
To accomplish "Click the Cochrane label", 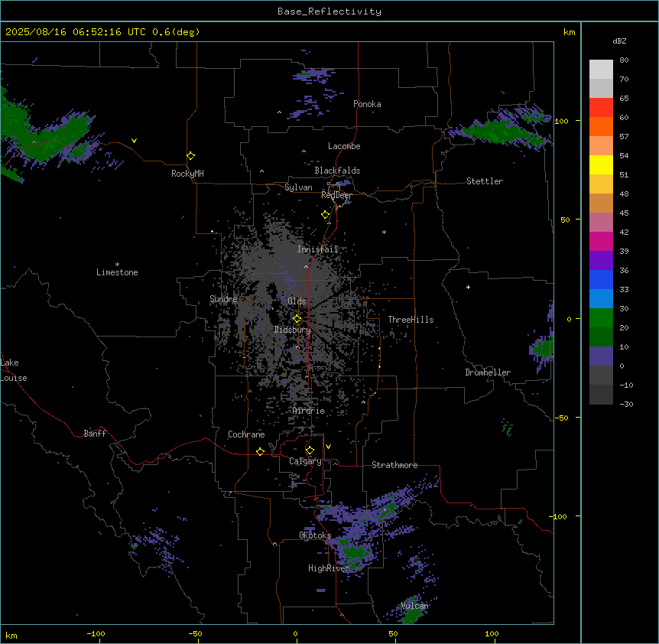I will [x=246, y=434].
